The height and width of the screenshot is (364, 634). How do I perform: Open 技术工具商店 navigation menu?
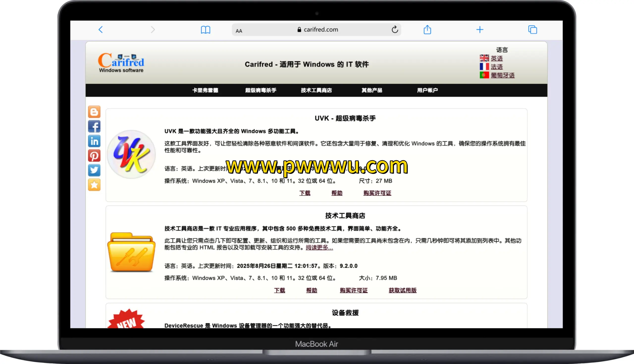(x=316, y=90)
